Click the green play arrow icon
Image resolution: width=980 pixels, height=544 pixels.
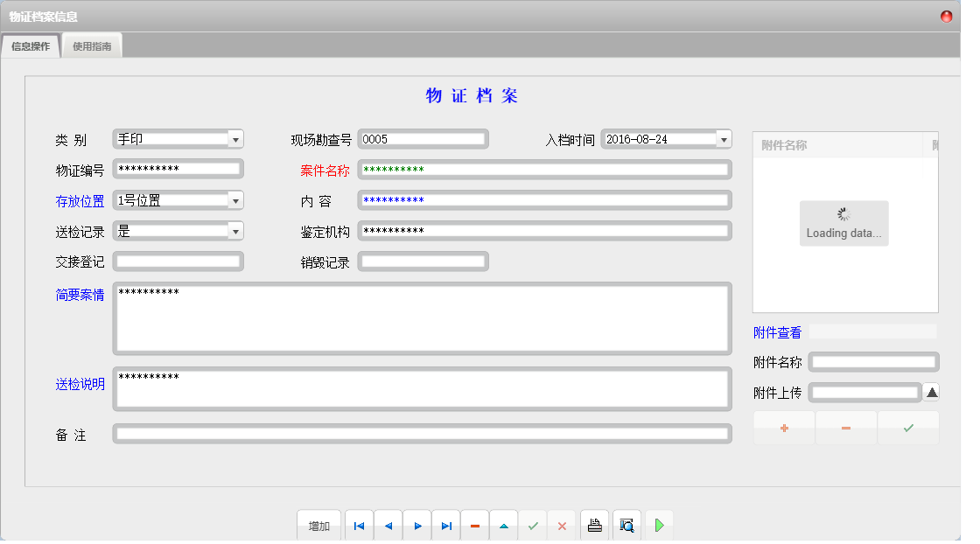659,526
